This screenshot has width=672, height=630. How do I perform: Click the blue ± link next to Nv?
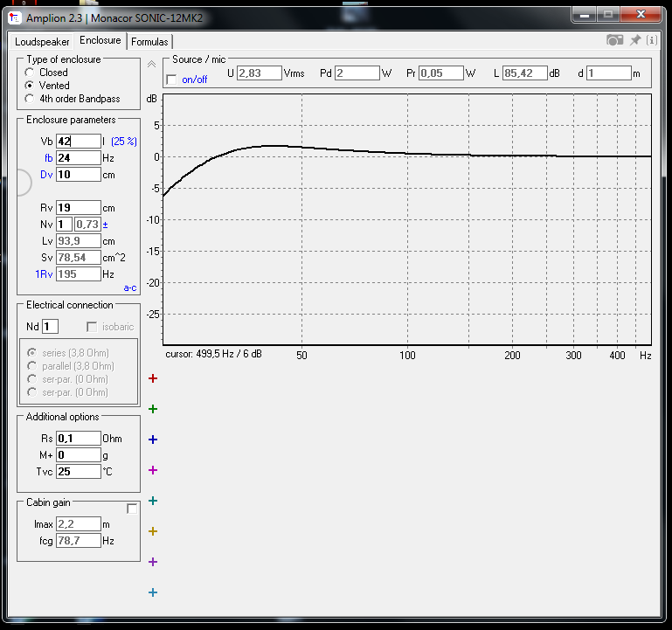pos(106,225)
